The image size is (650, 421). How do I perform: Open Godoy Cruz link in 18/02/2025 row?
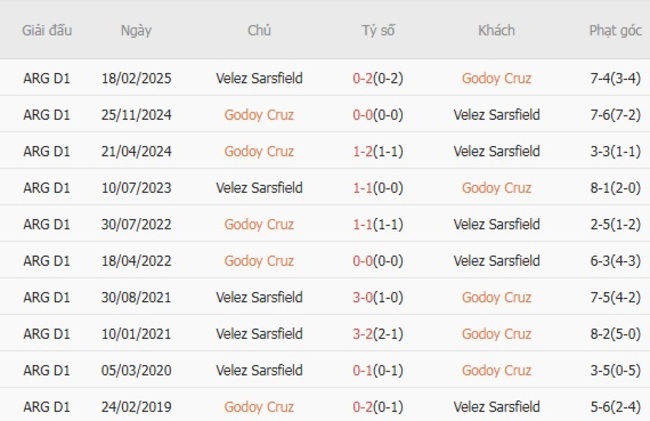[496, 78]
